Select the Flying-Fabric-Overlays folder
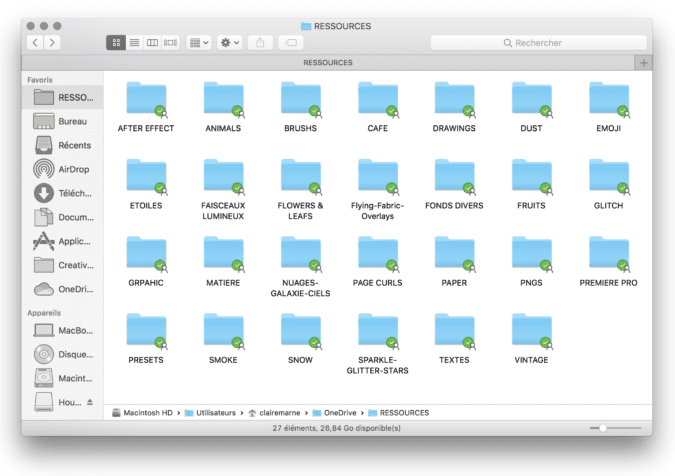The width and height of the screenshot is (675, 476). pos(378,190)
